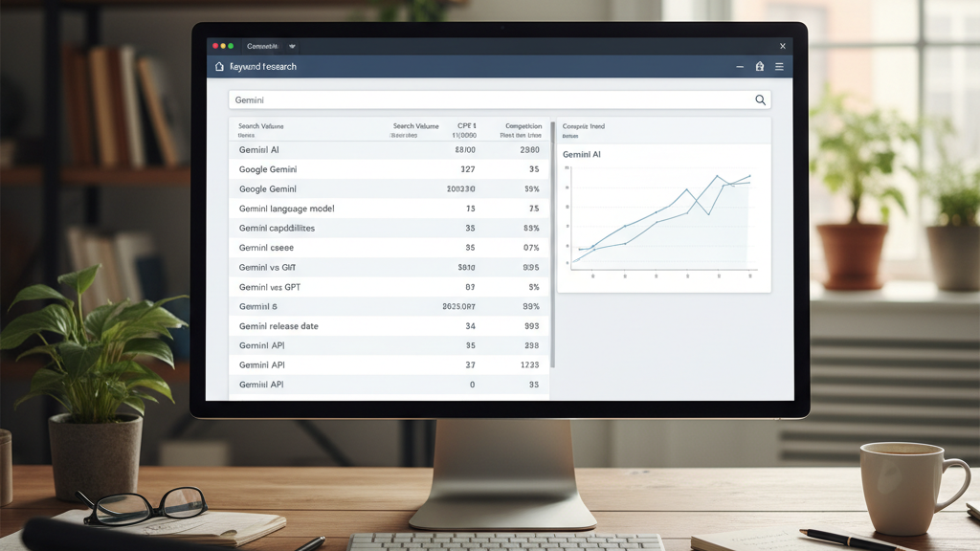Click the lock icon in the header

[759, 66]
